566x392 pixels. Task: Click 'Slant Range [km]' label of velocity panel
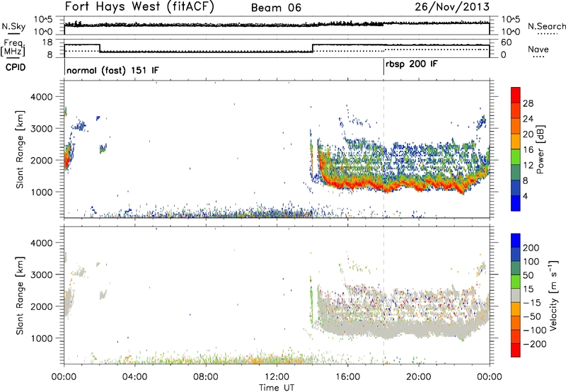pos(20,295)
